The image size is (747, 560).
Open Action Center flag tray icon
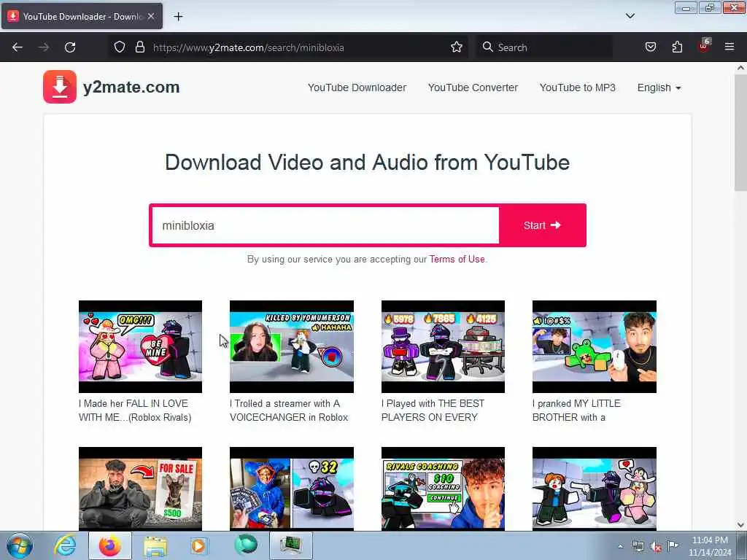click(x=673, y=546)
